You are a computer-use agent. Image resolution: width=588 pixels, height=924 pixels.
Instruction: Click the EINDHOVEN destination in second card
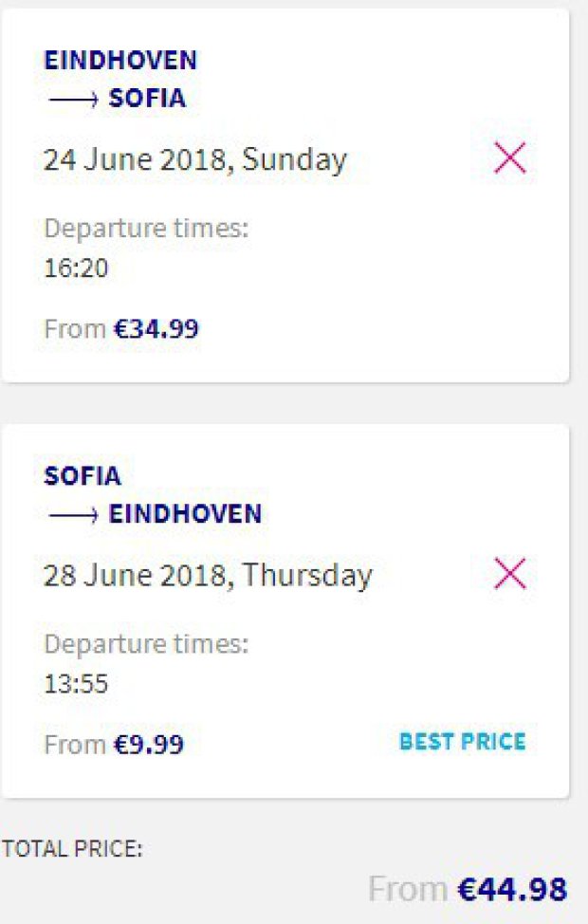click(185, 514)
